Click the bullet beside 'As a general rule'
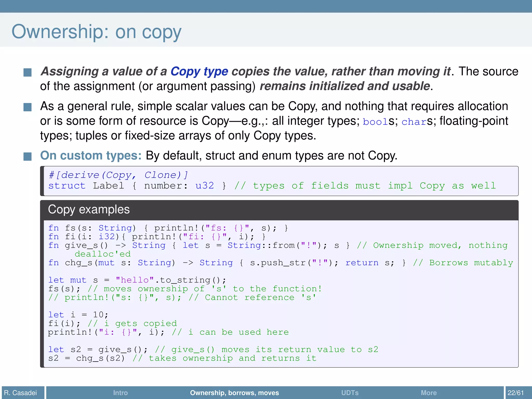This screenshot has height=399, width=532. pos(28,107)
